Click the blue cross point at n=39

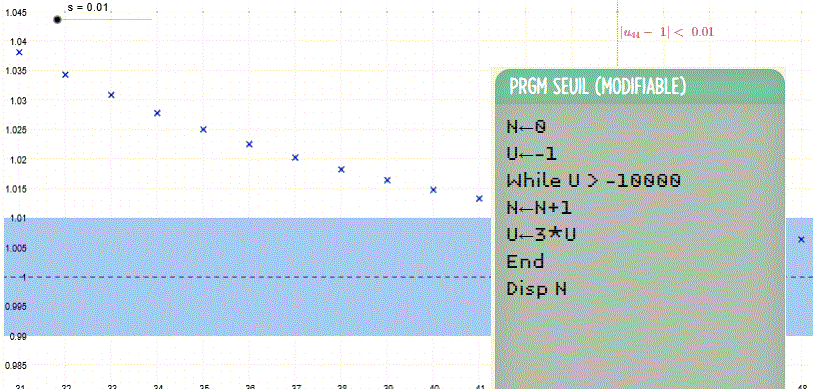[387, 180]
